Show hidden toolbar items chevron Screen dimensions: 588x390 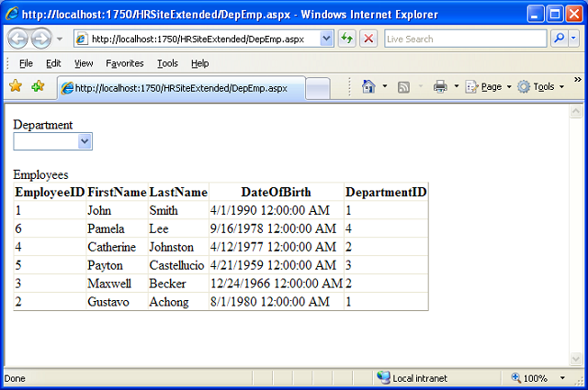pyautogui.click(x=578, y=80)
